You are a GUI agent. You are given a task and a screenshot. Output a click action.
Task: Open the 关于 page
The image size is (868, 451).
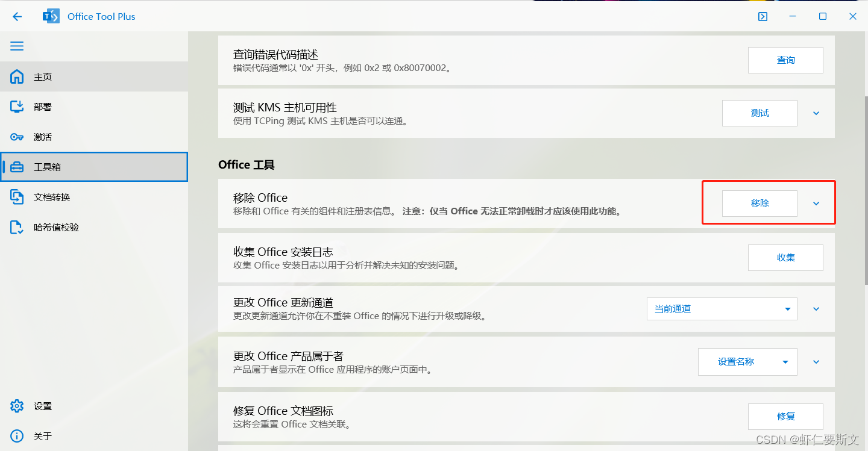[94, 436]
